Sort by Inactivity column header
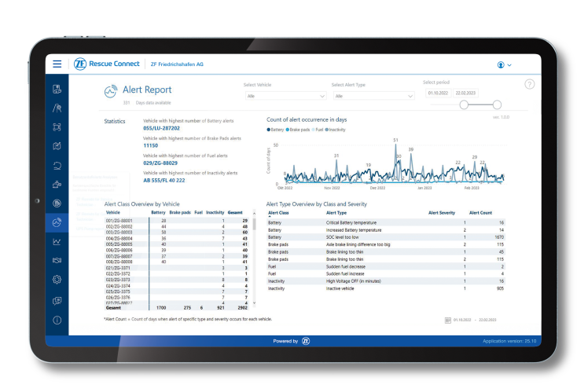 click(x=213, y=212)
